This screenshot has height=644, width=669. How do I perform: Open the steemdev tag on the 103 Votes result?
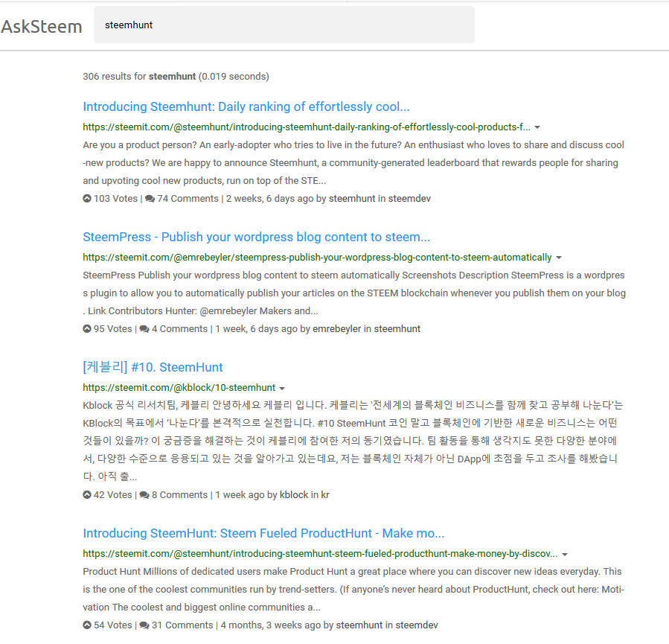[x=409, y=199]
